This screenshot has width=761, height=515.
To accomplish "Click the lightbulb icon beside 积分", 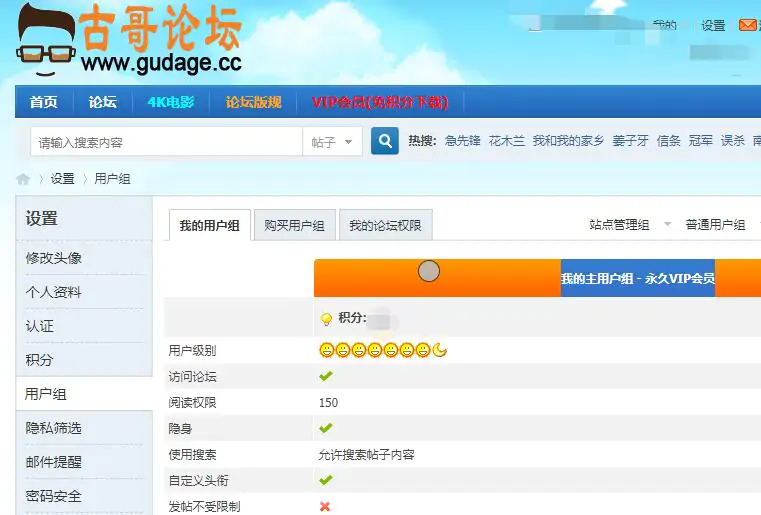I will tap(327, 319).
